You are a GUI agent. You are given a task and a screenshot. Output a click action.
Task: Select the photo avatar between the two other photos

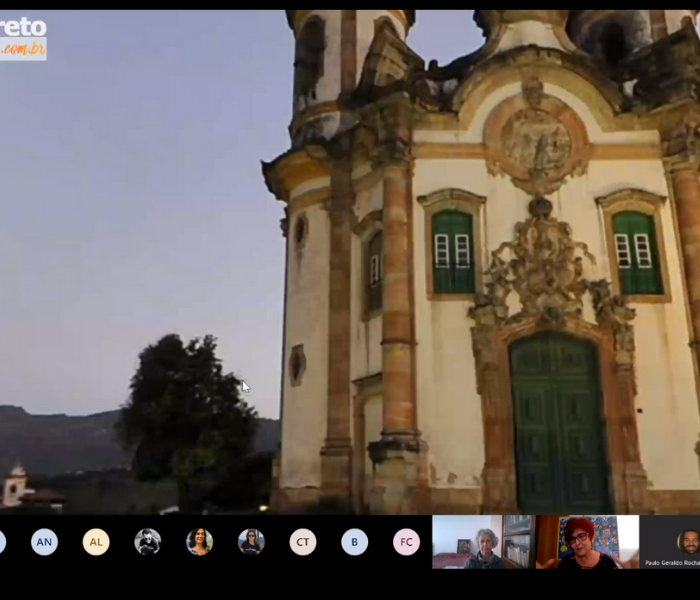click(x=199, y=542)
